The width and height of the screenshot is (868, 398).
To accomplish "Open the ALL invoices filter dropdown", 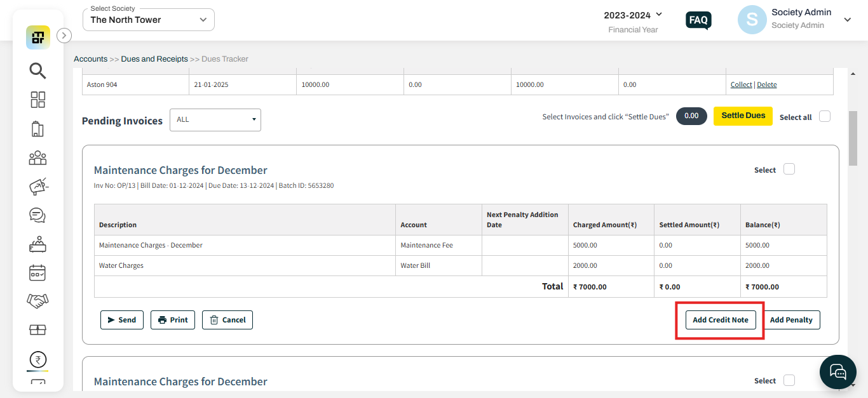I will 215,119.
